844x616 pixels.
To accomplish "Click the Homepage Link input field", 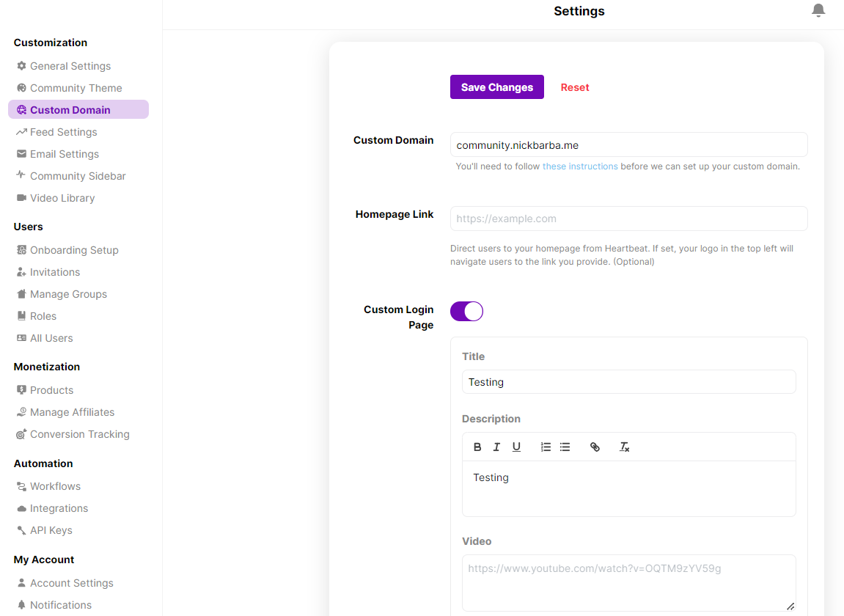I will 628,219.
